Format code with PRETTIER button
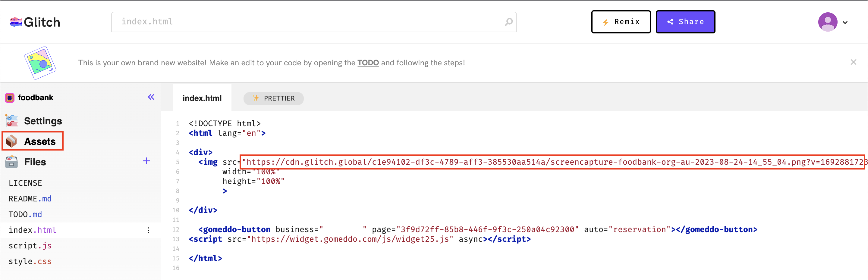The height and width of the screenshot is (280, 868). click(273, 98)
